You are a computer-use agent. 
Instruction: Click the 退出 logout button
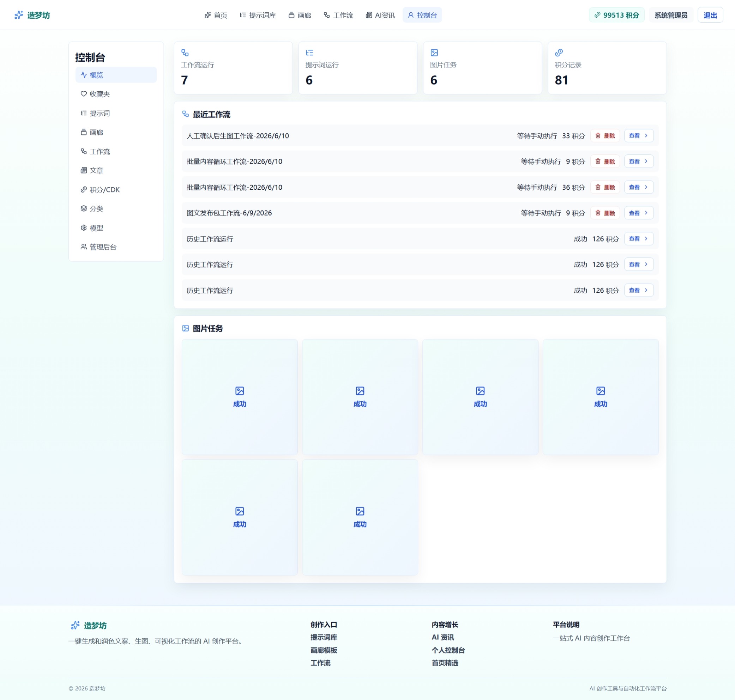pyautogui.click(x=710, y=15)
